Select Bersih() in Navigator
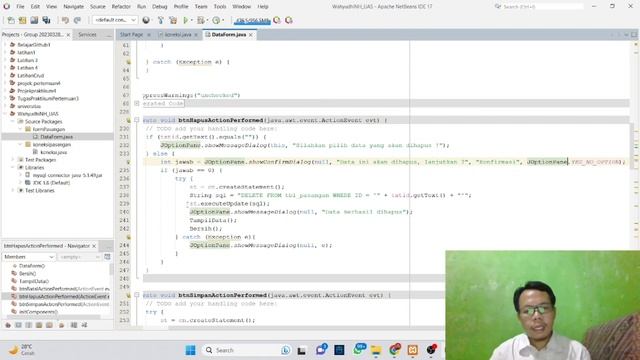This screenshot has width=640, height=360. [27, 273]
